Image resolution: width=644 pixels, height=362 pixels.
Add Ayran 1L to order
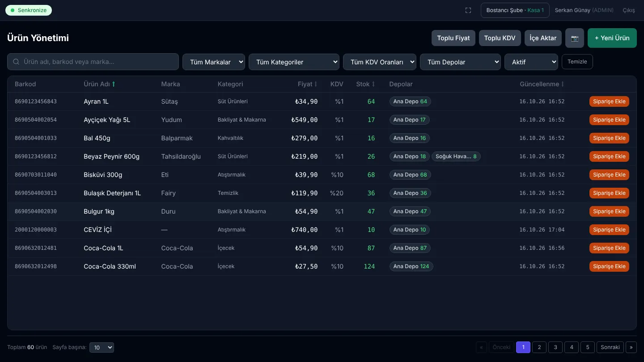click(609, 101)
